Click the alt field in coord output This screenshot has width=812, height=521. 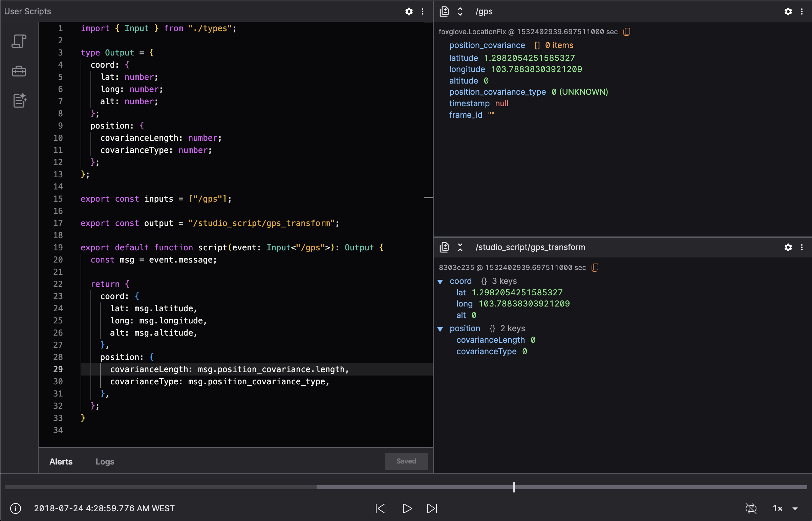point(466,315)
